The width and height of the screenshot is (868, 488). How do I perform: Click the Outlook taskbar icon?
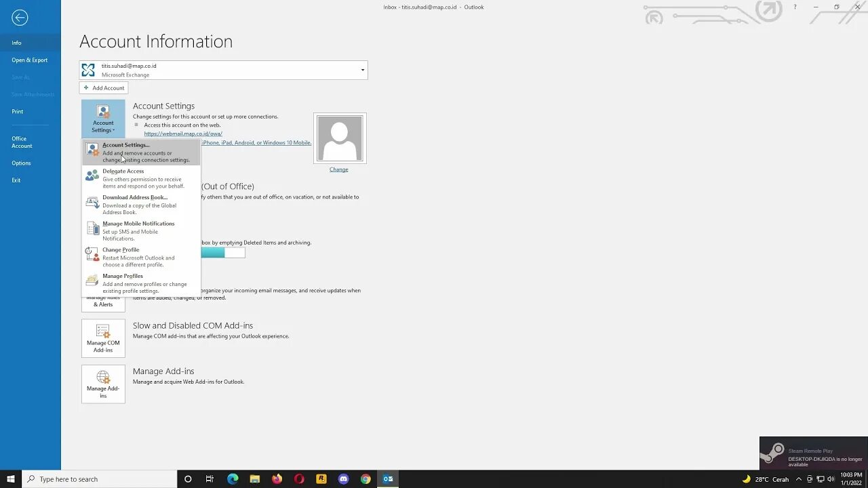(388, 479)
